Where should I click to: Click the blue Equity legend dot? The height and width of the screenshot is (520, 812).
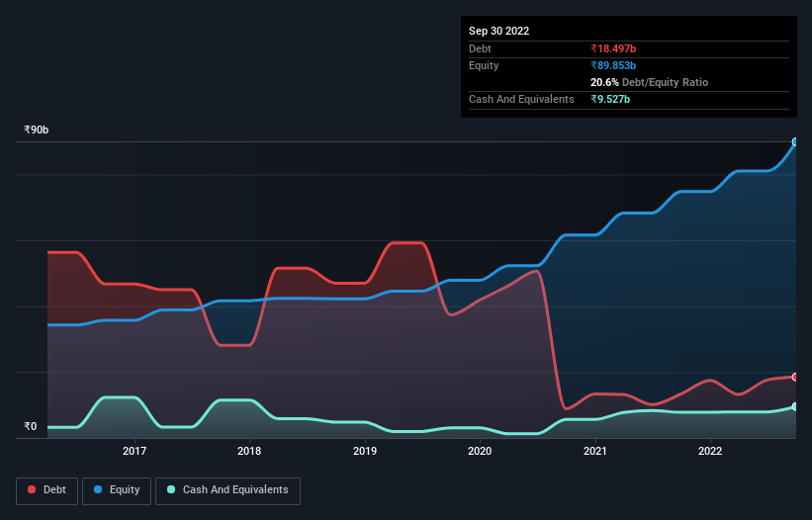98,489
